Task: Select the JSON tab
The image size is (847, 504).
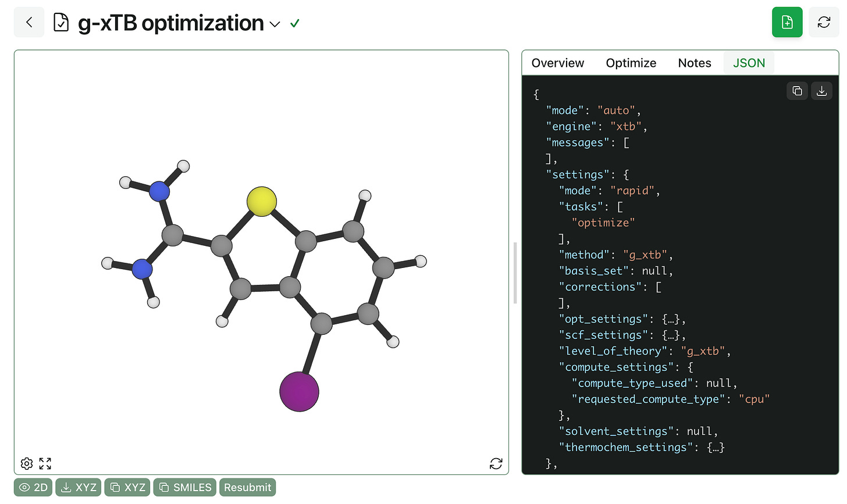Action: pyautogui.click(x=749, y=63)
